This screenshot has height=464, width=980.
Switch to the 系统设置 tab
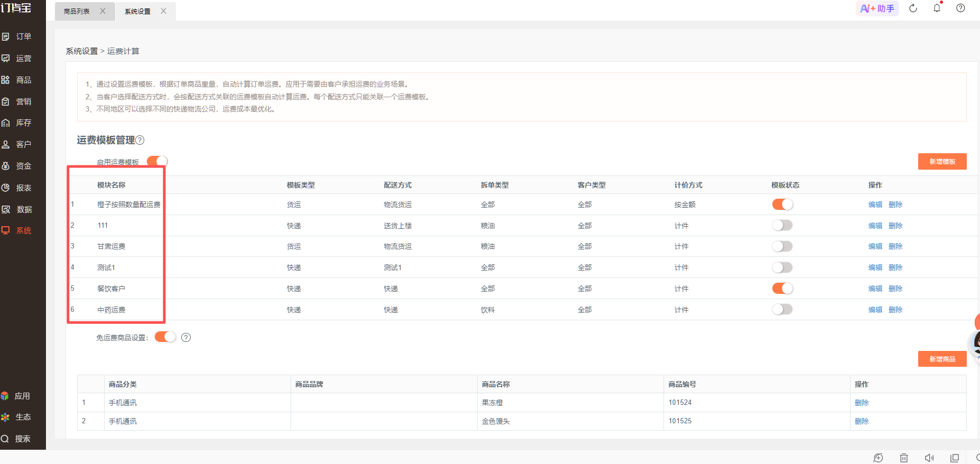click(137, 11)
